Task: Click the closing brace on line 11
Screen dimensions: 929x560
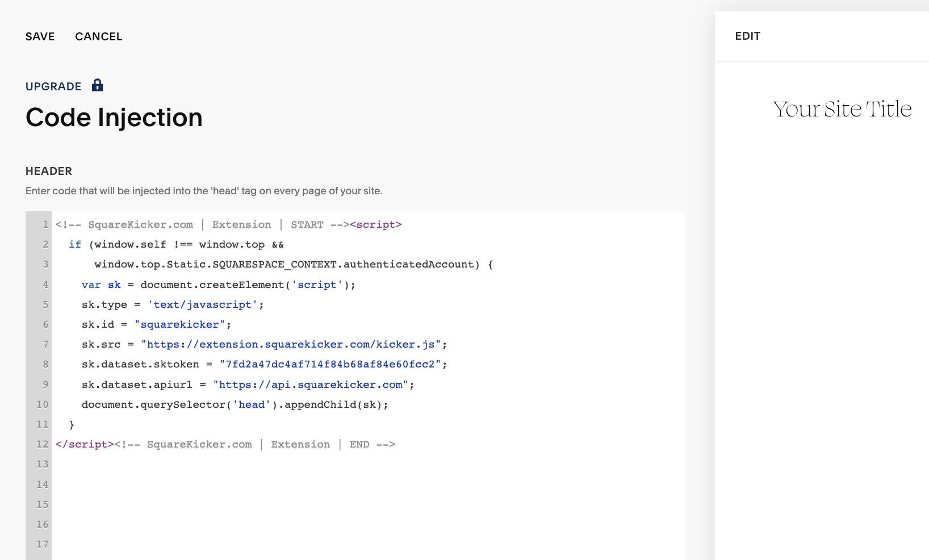Action: coord(72,424)
